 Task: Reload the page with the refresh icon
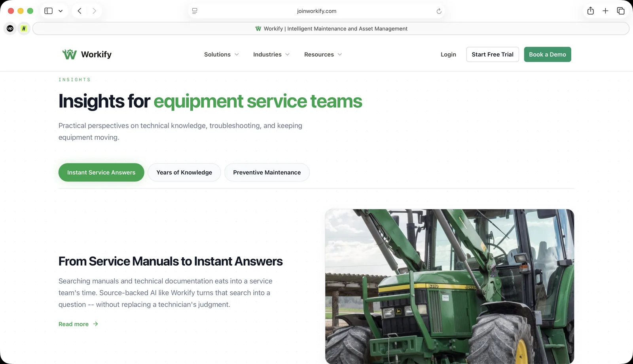[439, 11]
